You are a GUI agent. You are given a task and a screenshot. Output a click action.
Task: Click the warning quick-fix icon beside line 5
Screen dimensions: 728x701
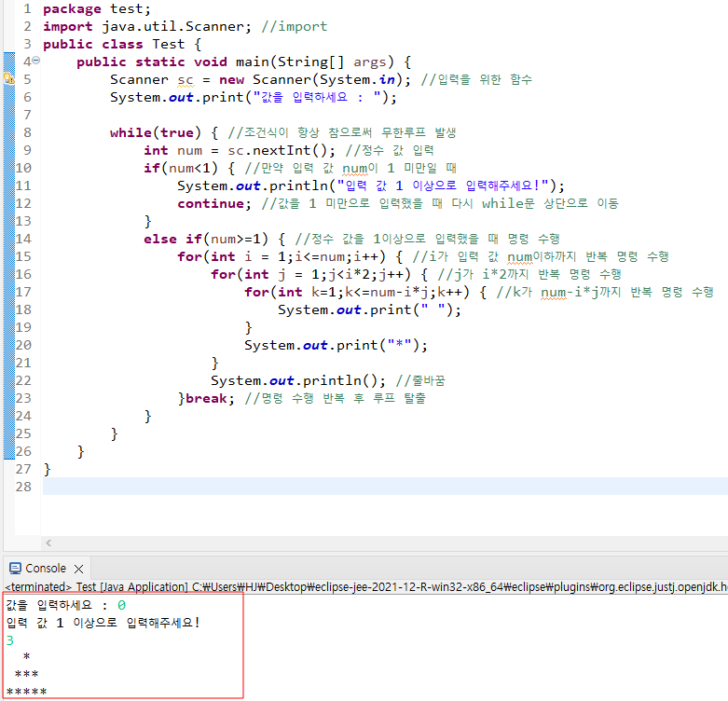click(x=8, y=79)
